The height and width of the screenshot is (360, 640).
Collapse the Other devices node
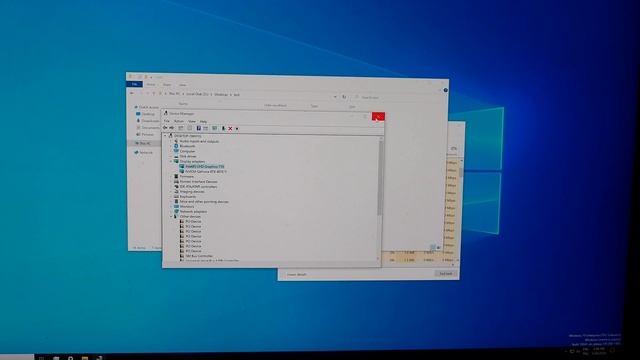(x=171, y=216)
